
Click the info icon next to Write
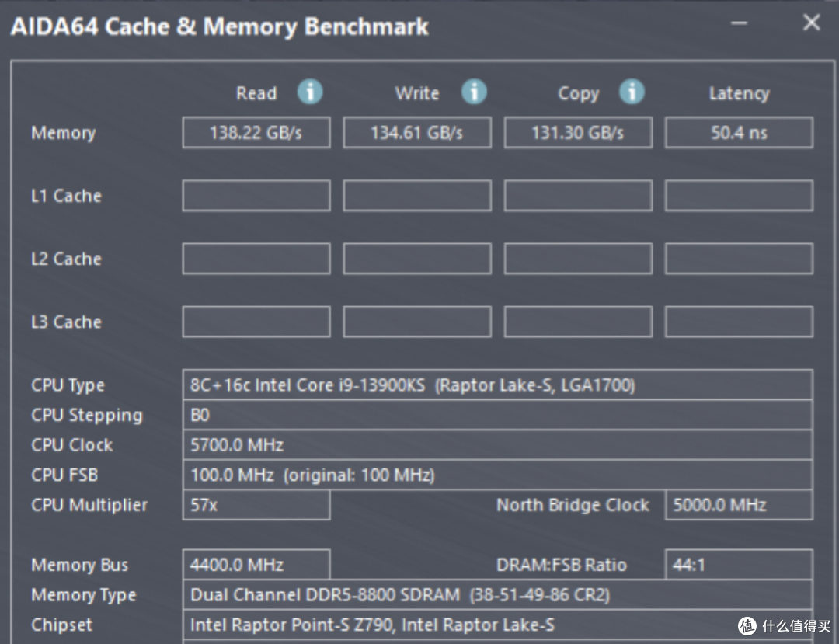click(x=475, y=92)
